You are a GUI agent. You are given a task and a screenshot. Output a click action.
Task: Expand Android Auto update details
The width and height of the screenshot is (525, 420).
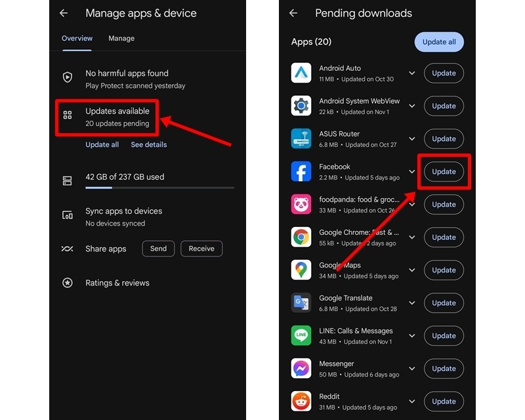tap(412, 73)
